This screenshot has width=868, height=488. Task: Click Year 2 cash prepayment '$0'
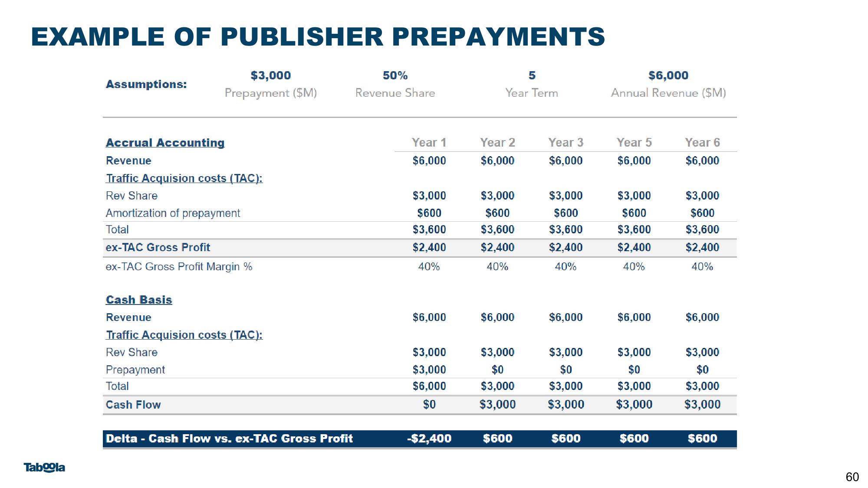(497, 370)
